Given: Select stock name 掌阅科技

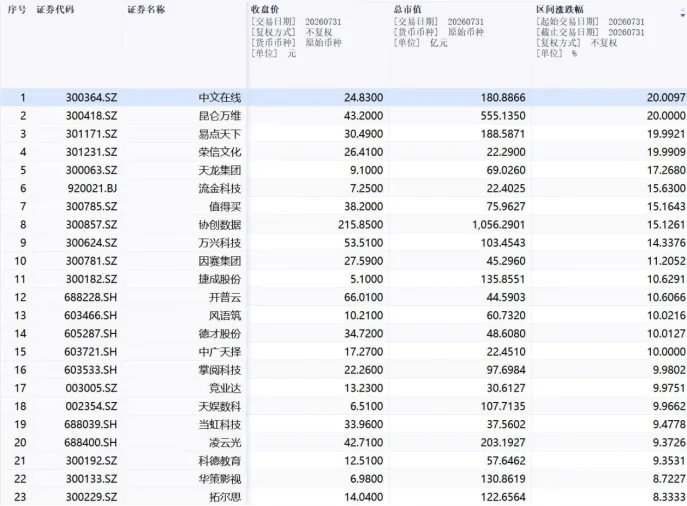Looking at the screenshot, I should [x=220, y=370].
